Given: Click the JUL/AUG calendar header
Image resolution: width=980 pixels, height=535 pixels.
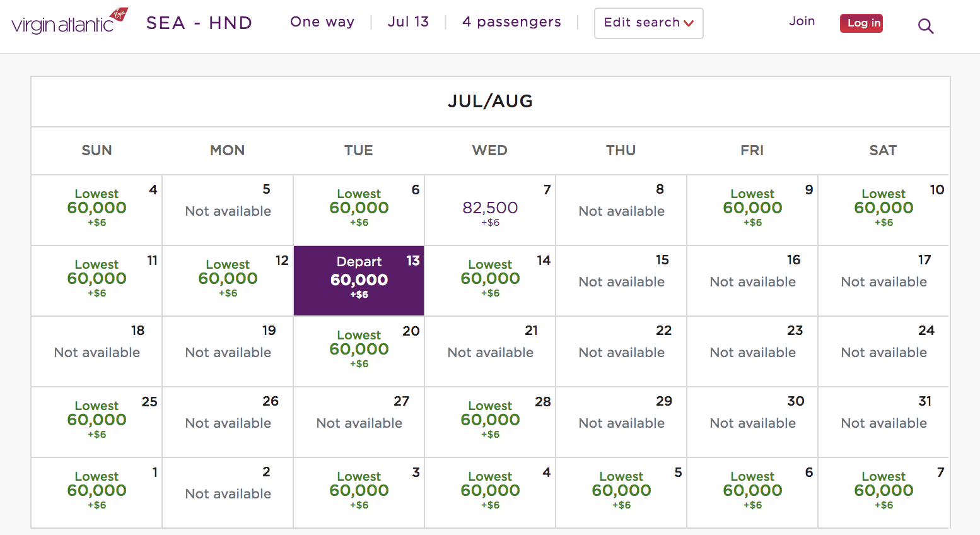Looking at the screenshot, I should point(490,102).
